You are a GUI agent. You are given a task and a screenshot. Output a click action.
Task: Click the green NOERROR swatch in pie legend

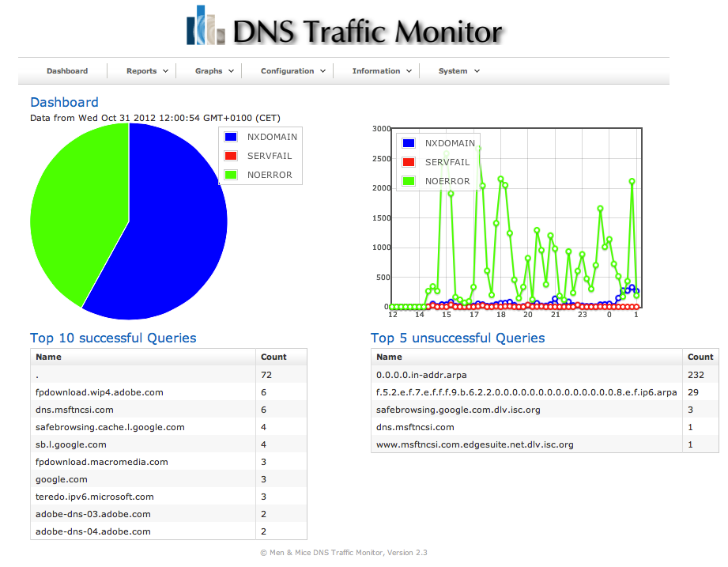(231, 175)
